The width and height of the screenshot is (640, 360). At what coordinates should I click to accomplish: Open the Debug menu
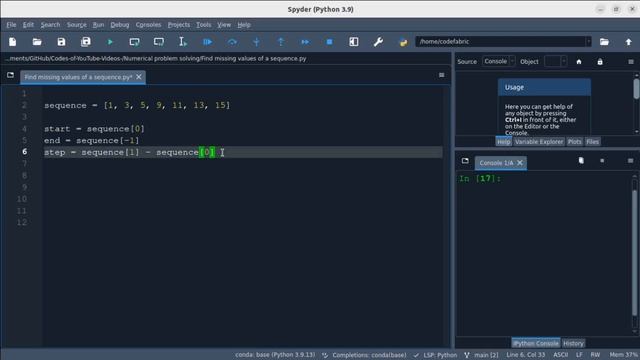tap(120, 25)
